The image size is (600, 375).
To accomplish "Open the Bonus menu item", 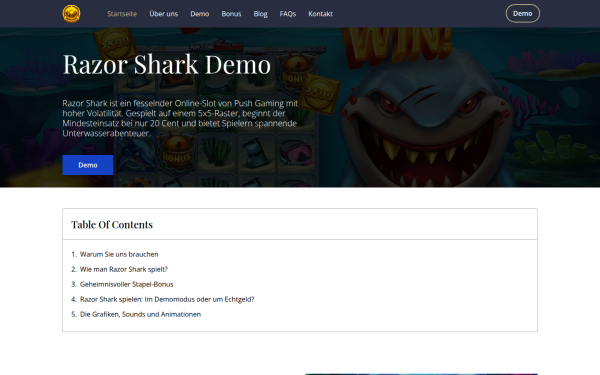I will pyautogui.click(x=232, y=14).
